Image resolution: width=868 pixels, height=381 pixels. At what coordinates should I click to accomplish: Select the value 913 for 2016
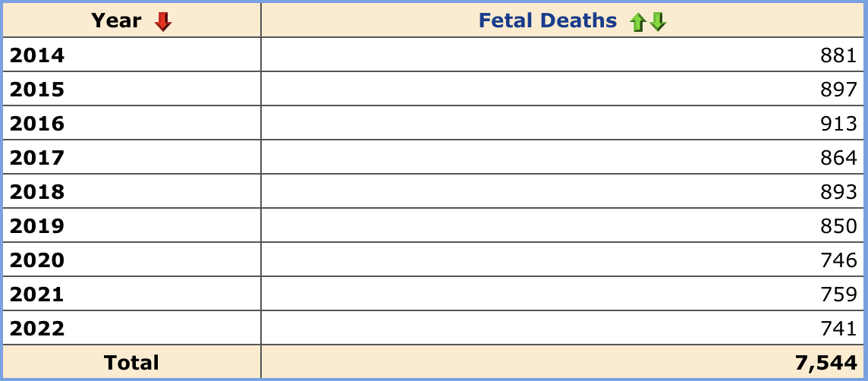click(838, 124)
